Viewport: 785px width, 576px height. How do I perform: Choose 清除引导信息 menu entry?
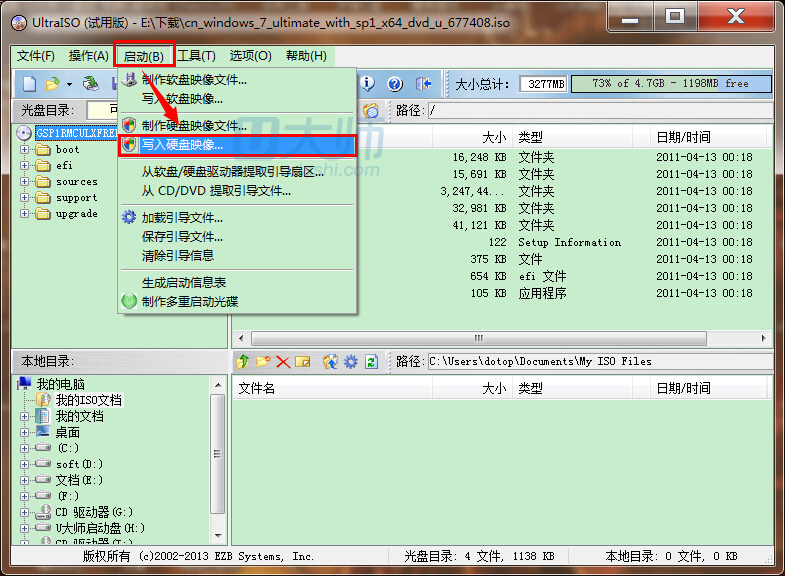[237, 255]
